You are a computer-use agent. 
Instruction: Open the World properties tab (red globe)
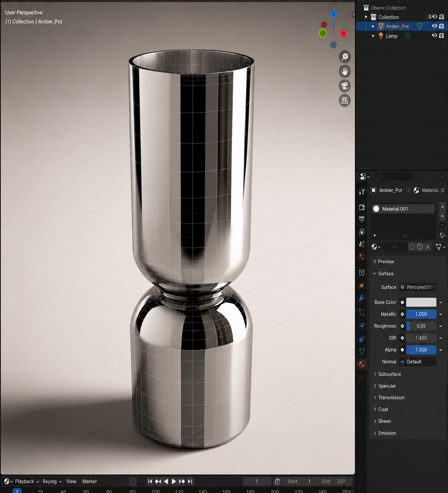(362, 257)
